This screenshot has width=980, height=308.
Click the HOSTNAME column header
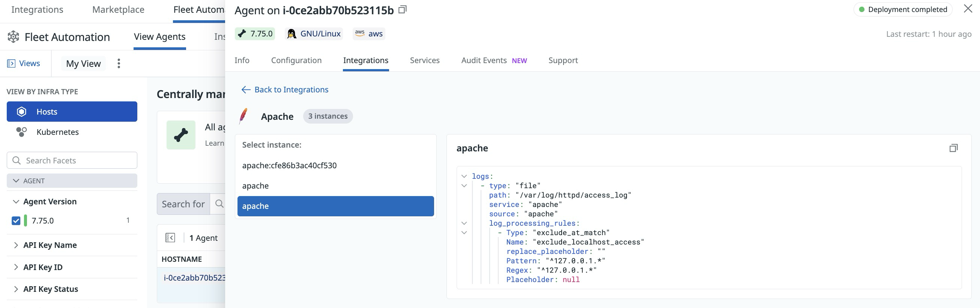pos(182,259)
